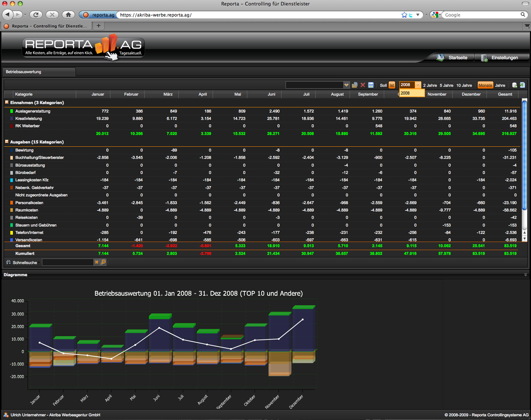Clear the Schnellsuche field with the orange X

[97, 262]
